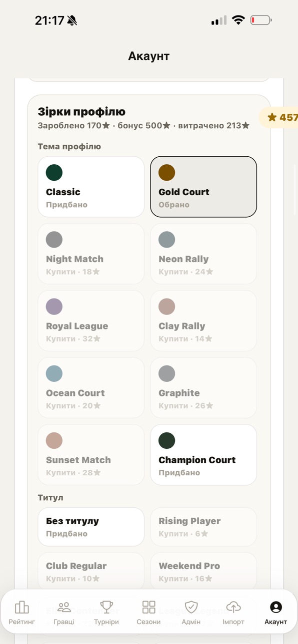The image size is (298, 644).
Task: Buy the Neon Rally theme
Action: pyautogui.click(x=203, y=254)
